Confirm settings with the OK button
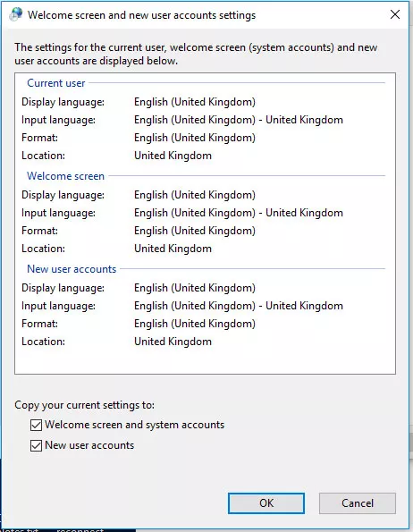Image resolution: width=413 pixels, height=532 pixels. point(266,503)
